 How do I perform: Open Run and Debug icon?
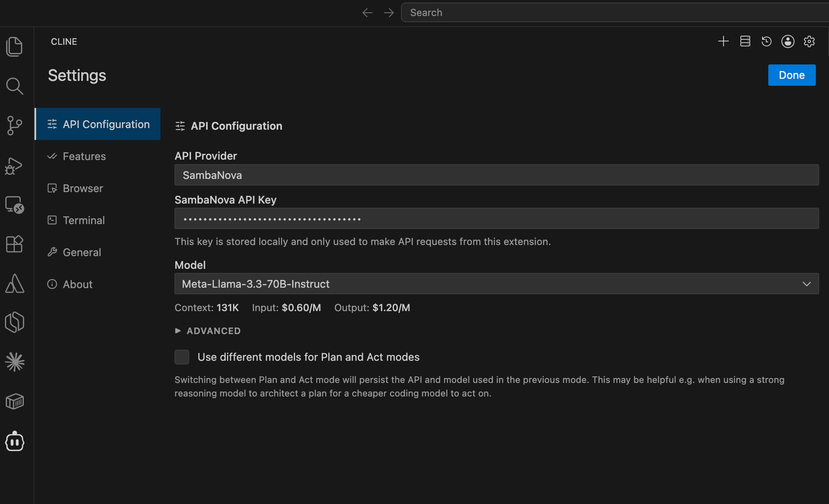14,165
